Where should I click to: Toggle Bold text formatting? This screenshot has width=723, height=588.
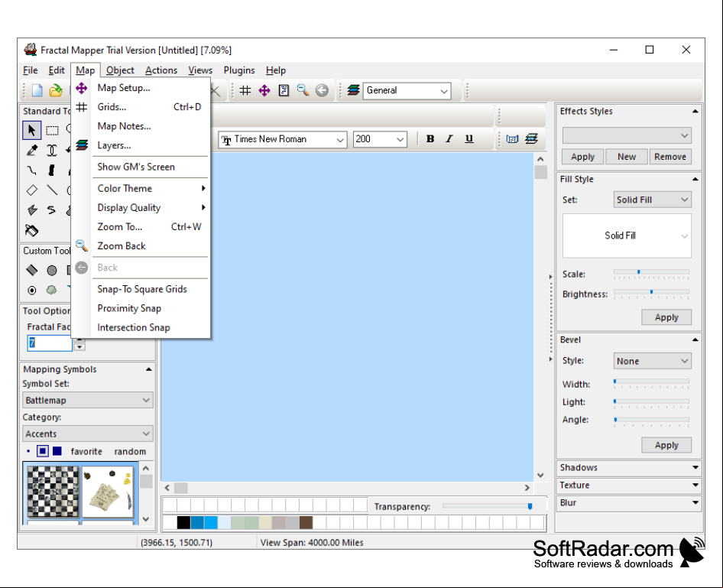(x=430, y=139)
